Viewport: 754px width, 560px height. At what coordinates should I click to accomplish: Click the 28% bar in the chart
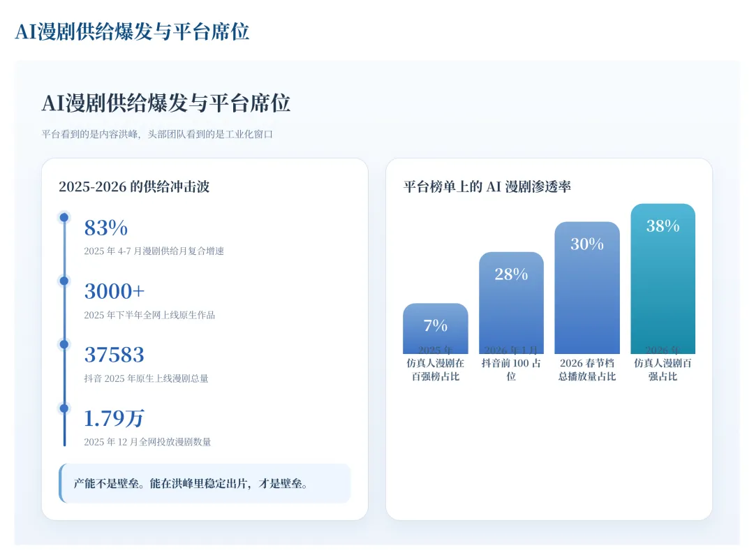[511, 303]
